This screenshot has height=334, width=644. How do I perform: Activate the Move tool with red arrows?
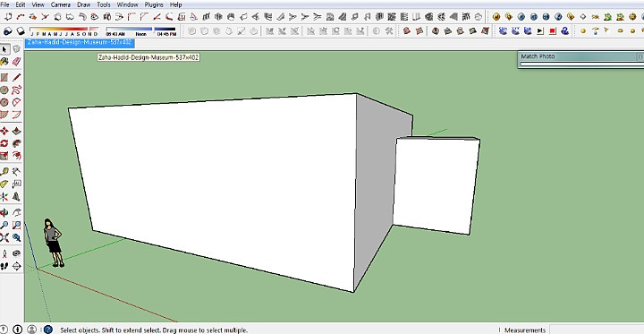(x=4, y=132)
